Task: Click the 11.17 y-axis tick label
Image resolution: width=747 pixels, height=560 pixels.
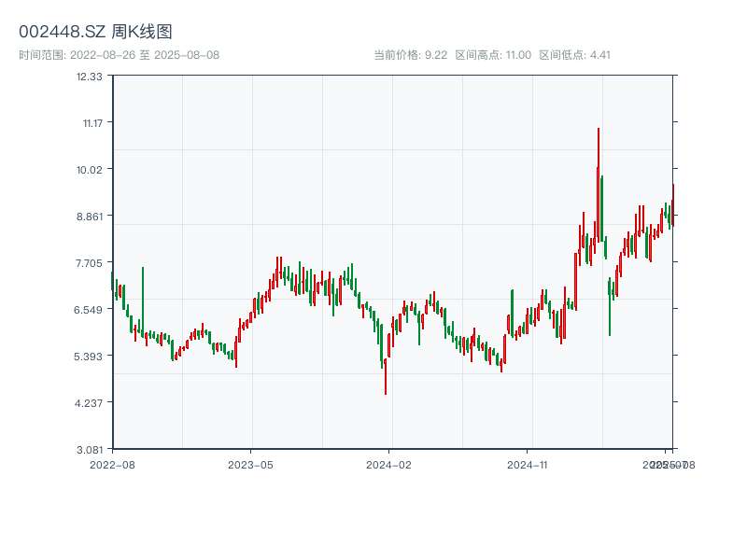Action: (x=91, y=122)
